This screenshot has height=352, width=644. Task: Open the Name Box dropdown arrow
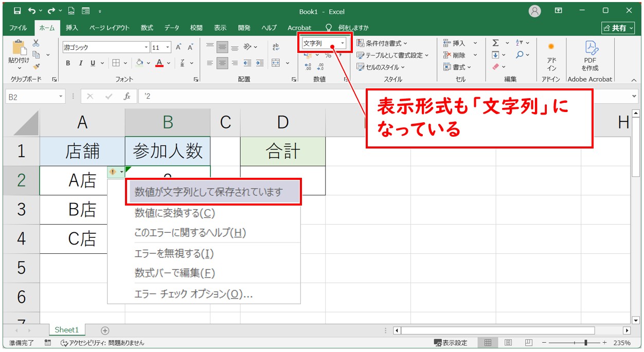click(61, 96)
